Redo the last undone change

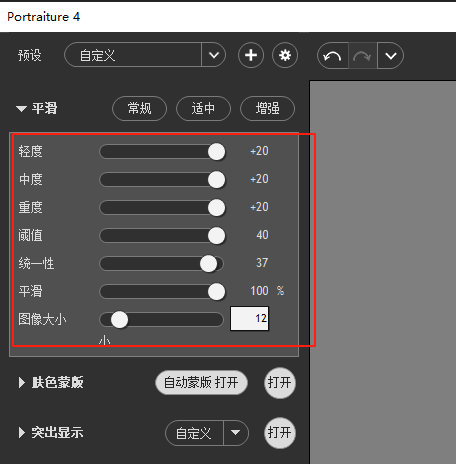point(363,56)
